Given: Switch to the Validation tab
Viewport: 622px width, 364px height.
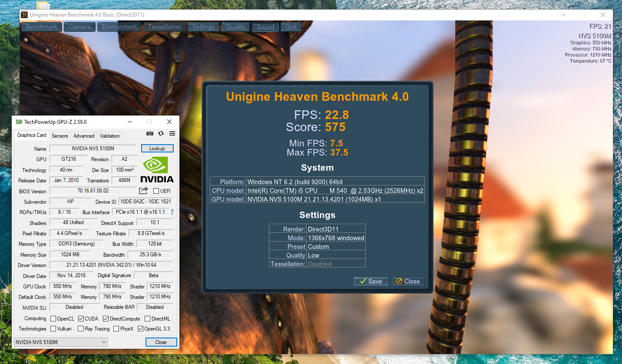Looking at the screenshot, I should pos(110,136).
